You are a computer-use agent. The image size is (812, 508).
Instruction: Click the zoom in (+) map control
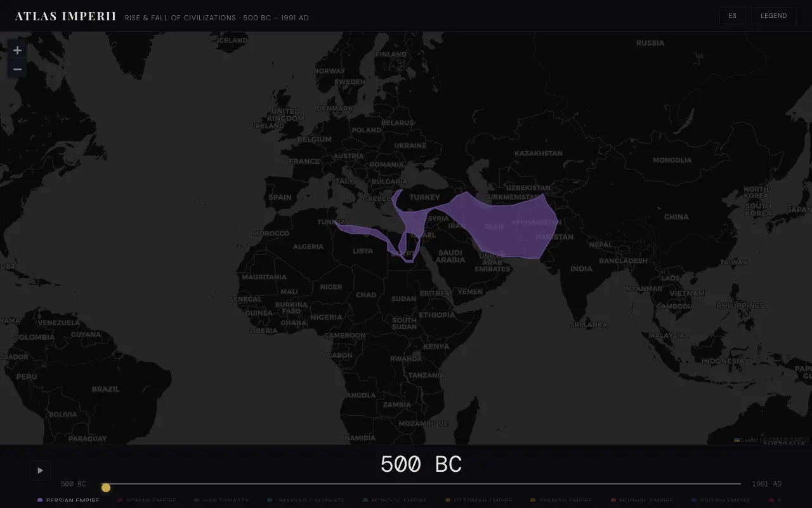17,50
